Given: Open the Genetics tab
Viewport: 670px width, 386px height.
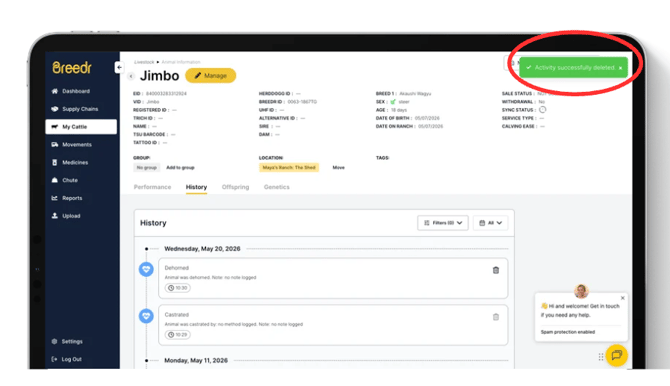Looking at the screenshot, I should (x=276, y=187).
